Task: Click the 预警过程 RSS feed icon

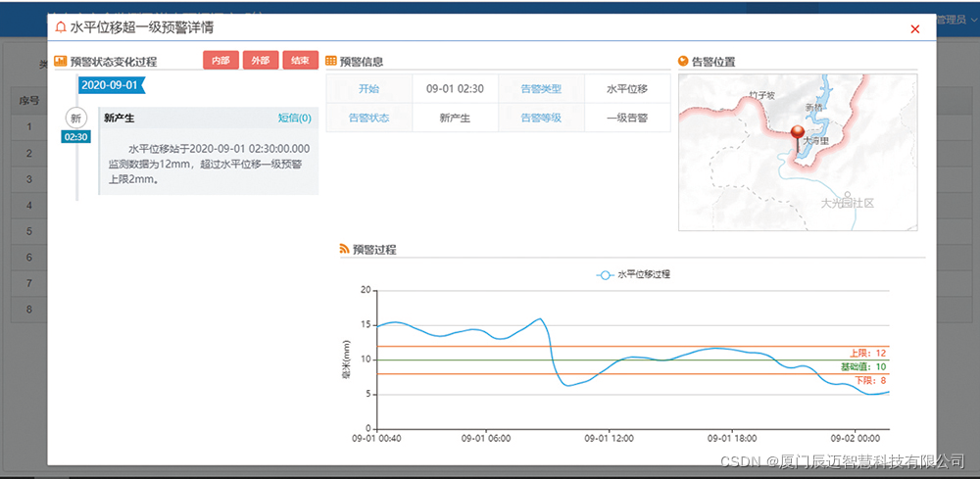Action: click(344, 249)
